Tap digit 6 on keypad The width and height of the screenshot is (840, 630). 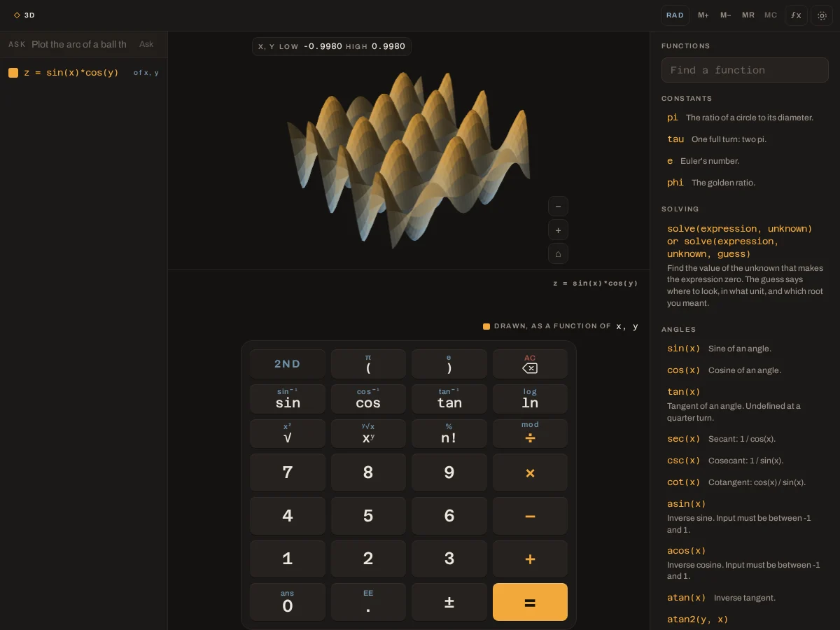[449, 516]
